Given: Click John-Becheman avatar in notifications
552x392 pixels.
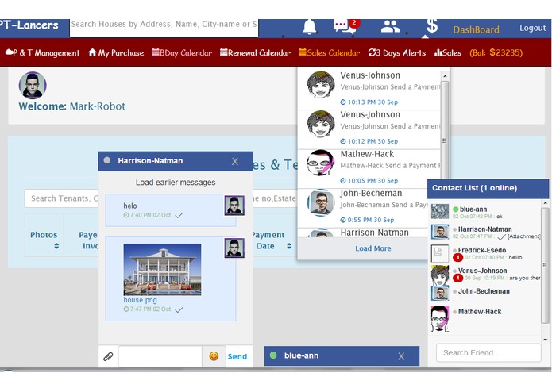Looking at the screenshot, I should [320, 202].
